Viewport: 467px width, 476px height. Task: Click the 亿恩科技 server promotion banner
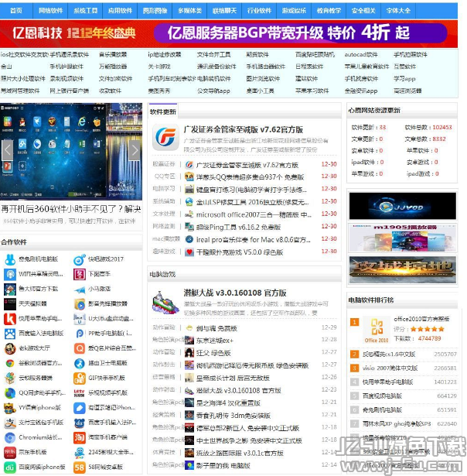tap(229, 33)
